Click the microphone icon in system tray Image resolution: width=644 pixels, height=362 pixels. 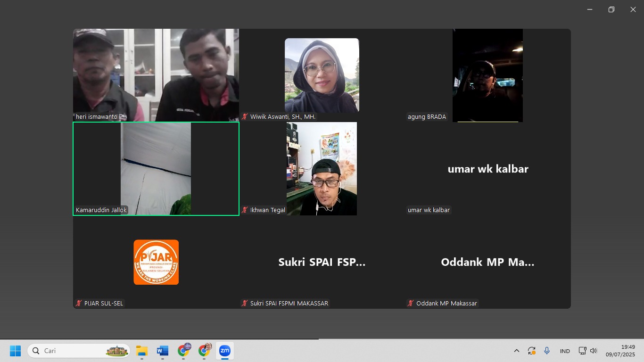[x=547, y=351]
